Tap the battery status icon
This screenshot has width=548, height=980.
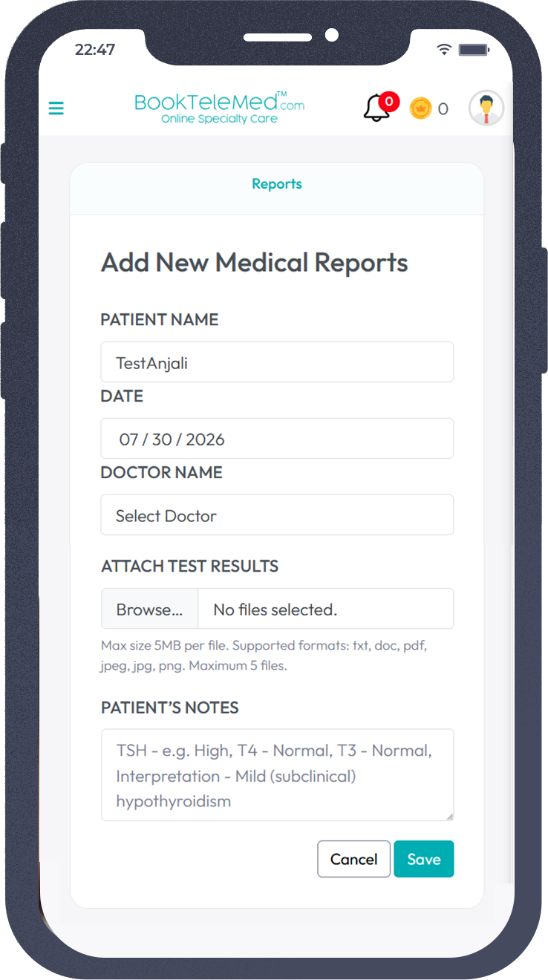472,50
